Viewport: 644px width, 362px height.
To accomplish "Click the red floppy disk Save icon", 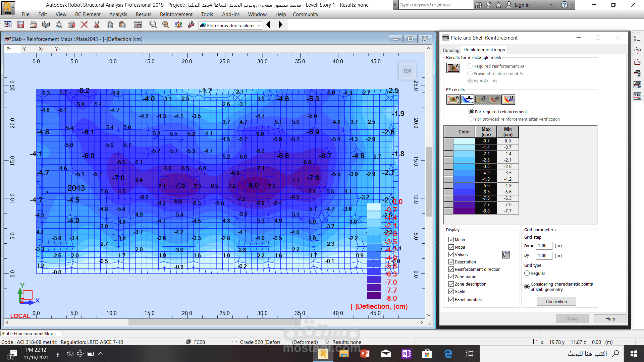I will point(20,25).
